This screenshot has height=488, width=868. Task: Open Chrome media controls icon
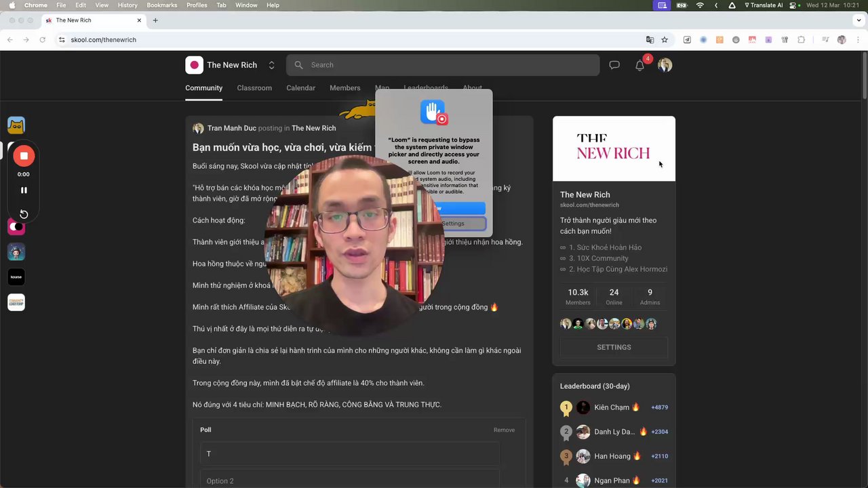pyautogui.click(x=825, y=40)
